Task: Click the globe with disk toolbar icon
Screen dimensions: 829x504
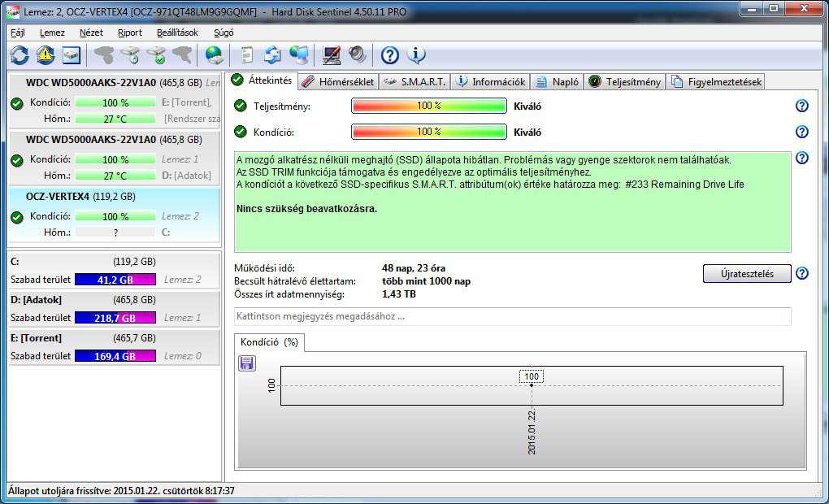Action: pyautogui.click(x=214, y=55)
